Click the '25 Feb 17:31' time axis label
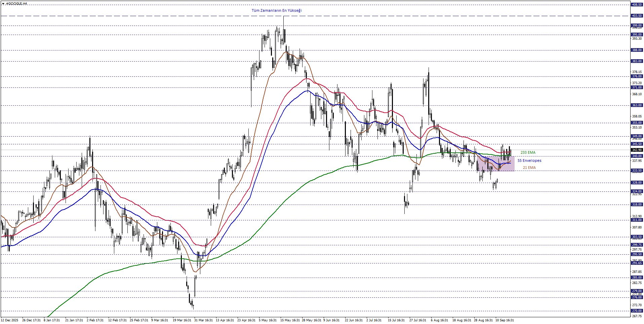This screenshot has width=644, height=324. tap(139, 320)
